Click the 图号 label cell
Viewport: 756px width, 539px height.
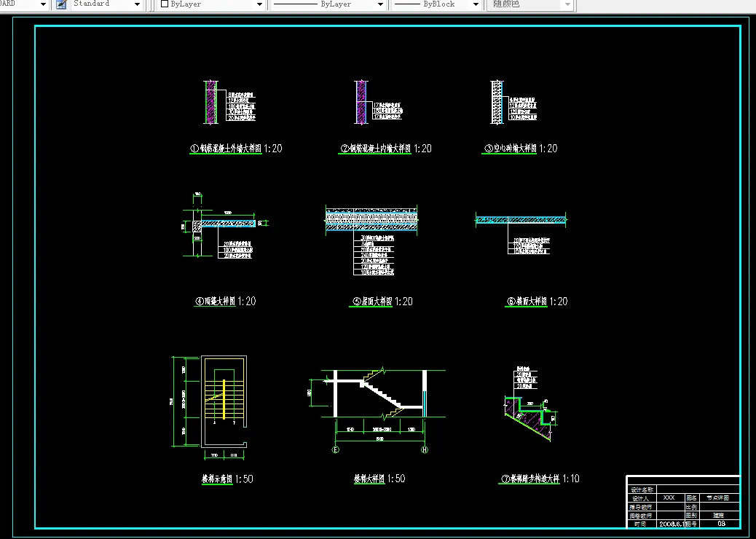[691, 524]
